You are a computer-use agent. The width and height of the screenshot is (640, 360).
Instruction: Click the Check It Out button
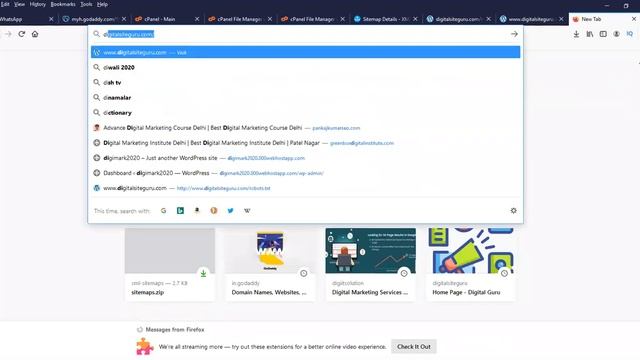[413, 347]
